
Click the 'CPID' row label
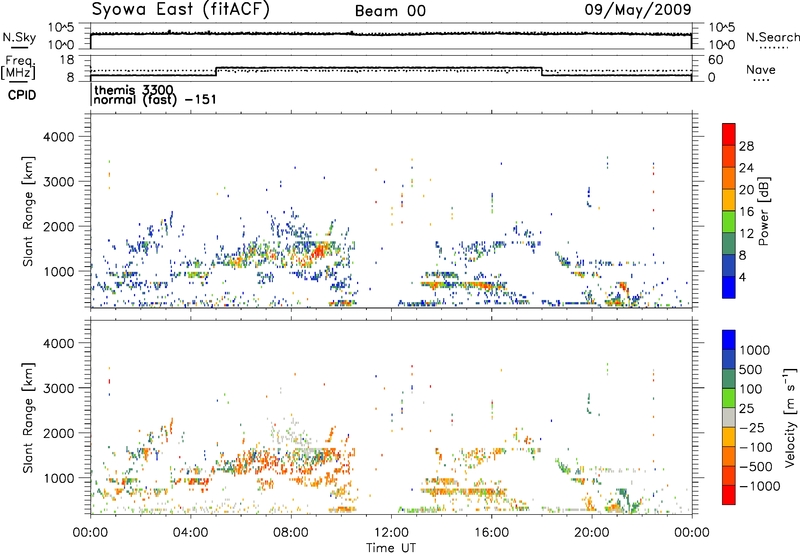pos(22,95)
